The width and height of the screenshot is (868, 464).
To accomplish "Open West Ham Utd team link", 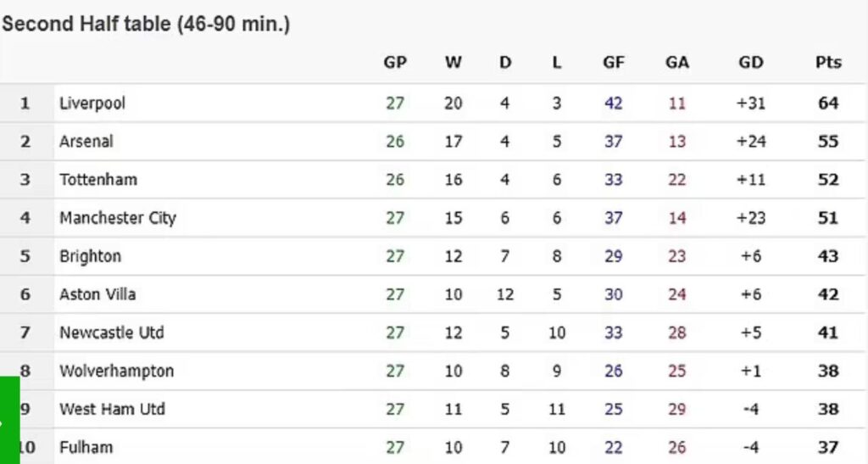I will coord(113,409).
